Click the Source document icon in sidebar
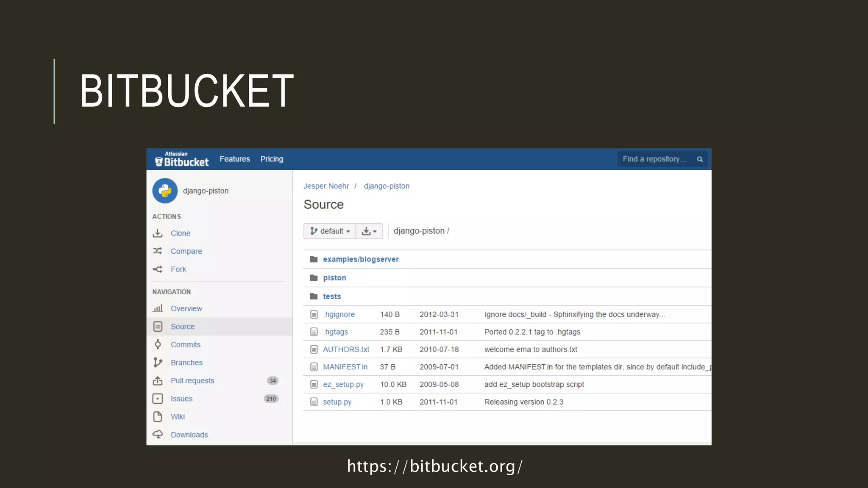868x488 pixels. 158,327
